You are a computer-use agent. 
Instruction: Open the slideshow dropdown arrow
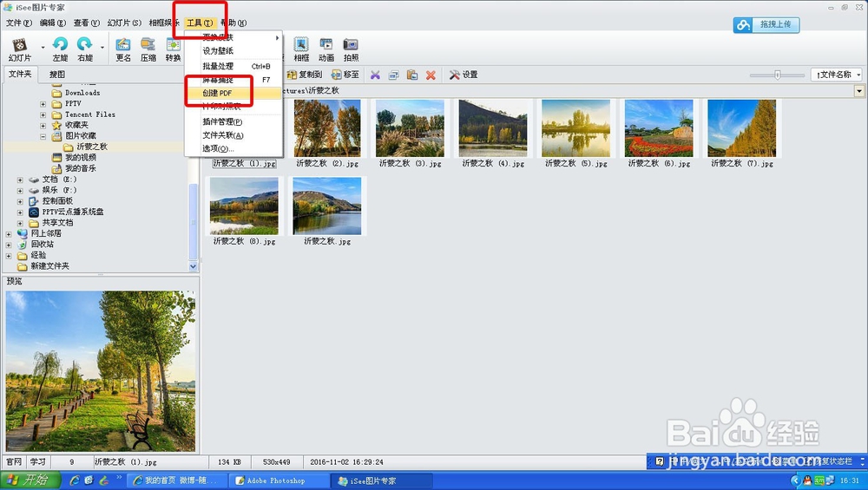43,48
